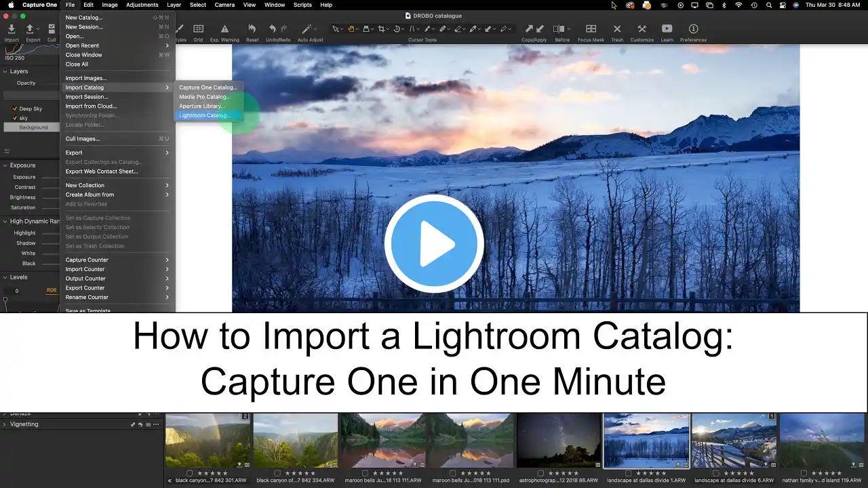
Task: Open Control Center in the menu bar
Action: (783, 5)
